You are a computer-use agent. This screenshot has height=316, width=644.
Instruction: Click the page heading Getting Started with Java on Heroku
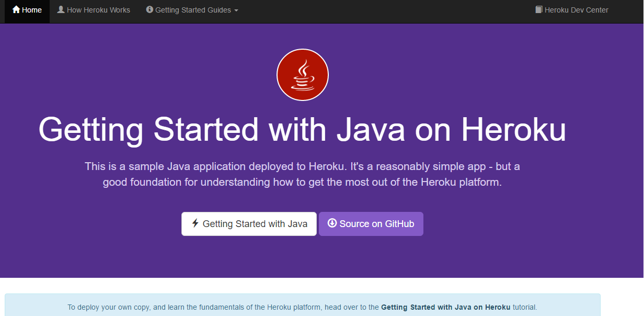click(x=302, y=130)
